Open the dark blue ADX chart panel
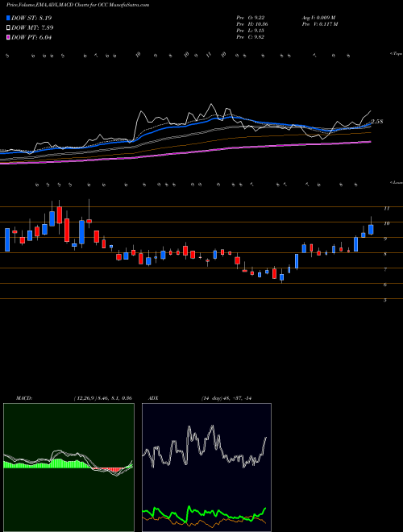Image resolution: width=403 pixels, height=532 pixels. click(x=206, y=468)
